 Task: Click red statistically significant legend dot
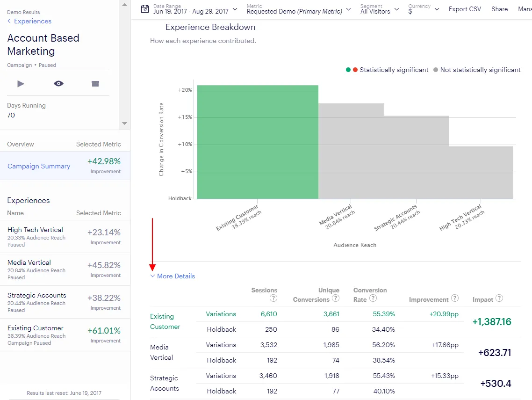(355, 70)
